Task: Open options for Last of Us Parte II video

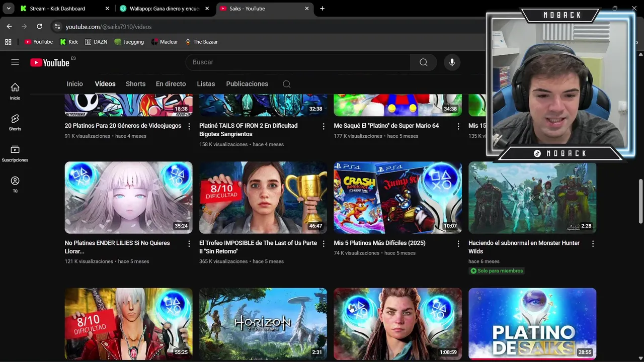Action: 324,243
